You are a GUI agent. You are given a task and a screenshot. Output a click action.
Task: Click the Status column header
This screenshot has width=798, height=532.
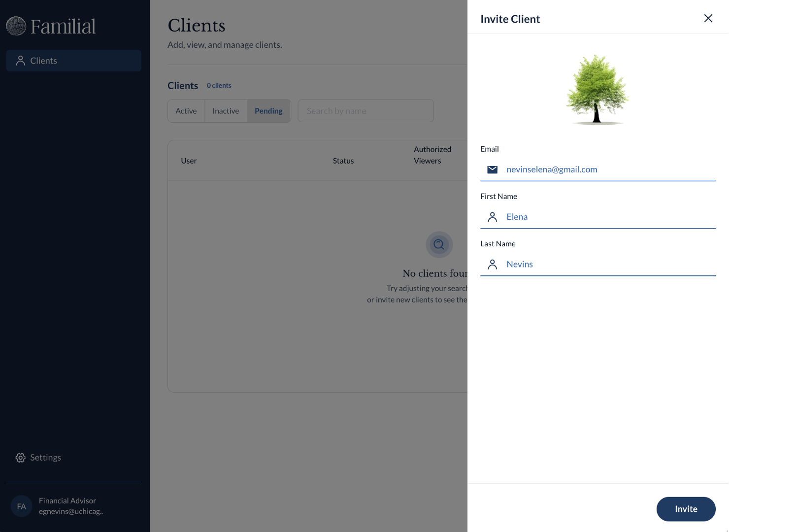343,161
